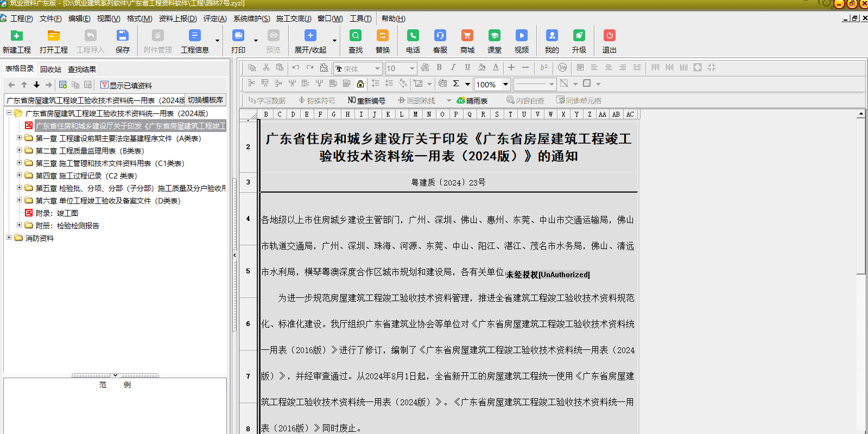868x434 pixels.
Task: Click the font color A icon
Action: point(495,68)
